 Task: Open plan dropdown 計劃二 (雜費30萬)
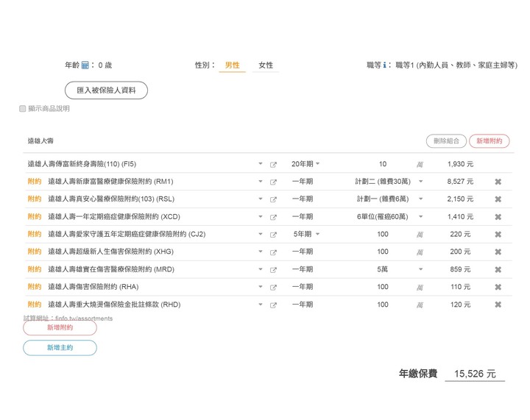point(389,181)
